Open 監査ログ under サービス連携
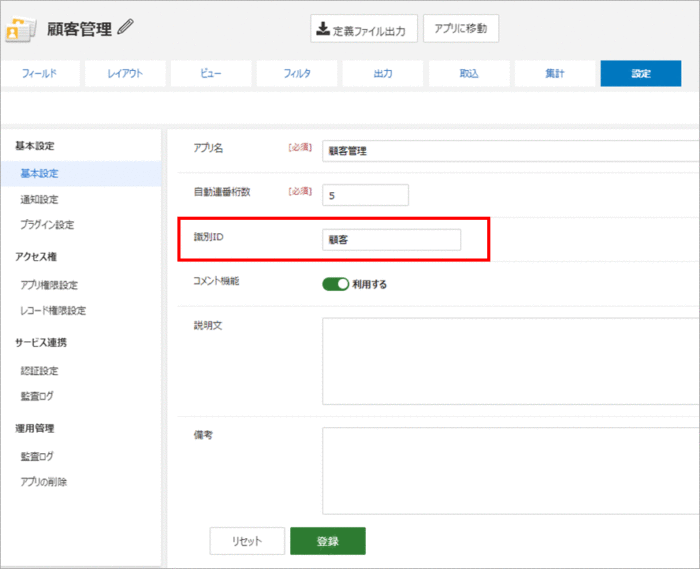700x569 pixels. [x=37, y=396]
